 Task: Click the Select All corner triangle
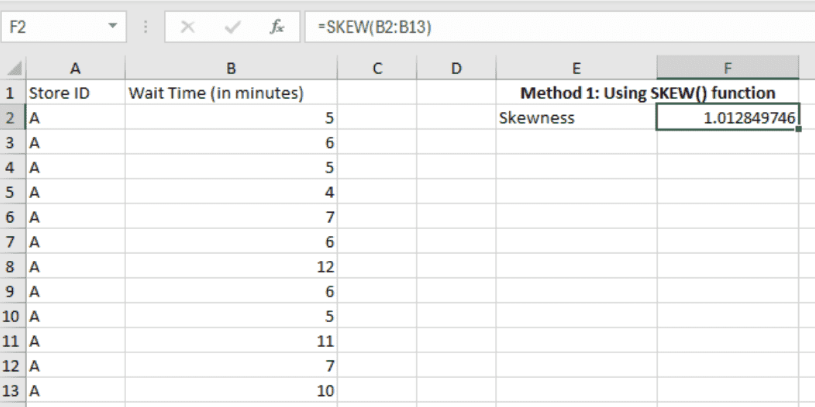coord(14,68)
